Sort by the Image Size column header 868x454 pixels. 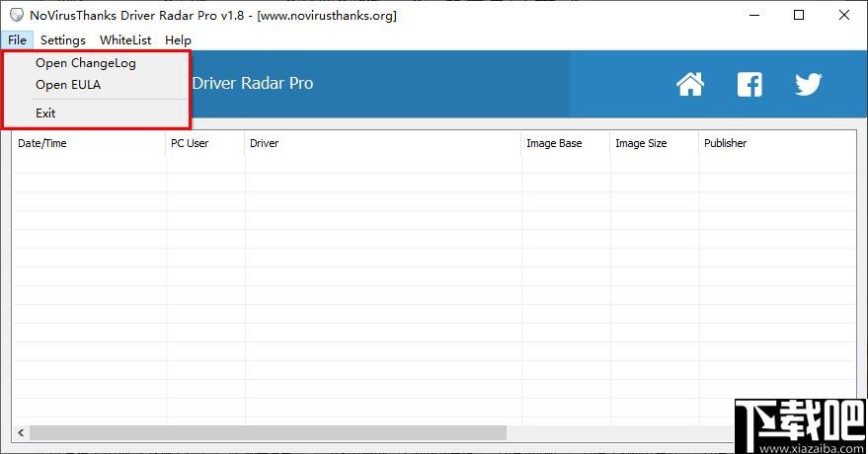click(655, 143)
